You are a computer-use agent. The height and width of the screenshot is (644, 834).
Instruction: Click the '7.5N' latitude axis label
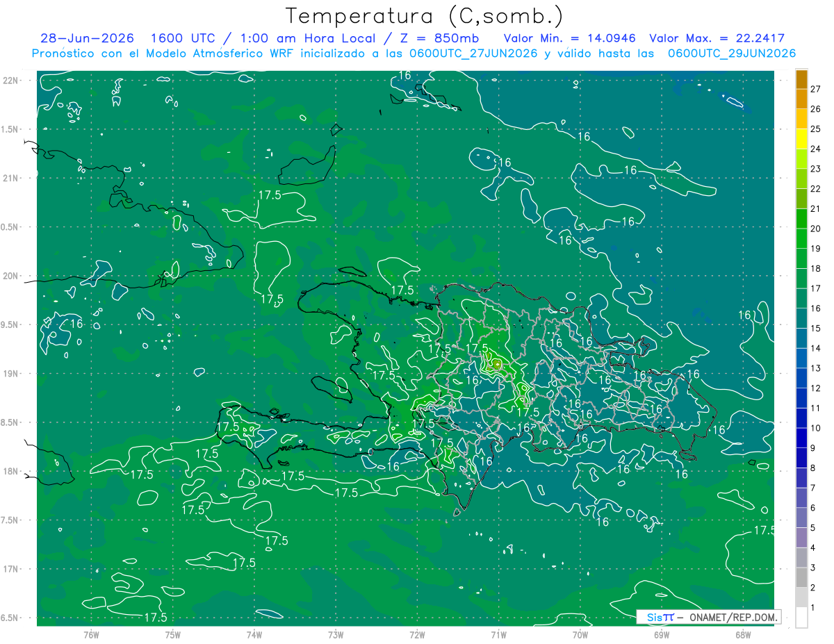[10, 520]
